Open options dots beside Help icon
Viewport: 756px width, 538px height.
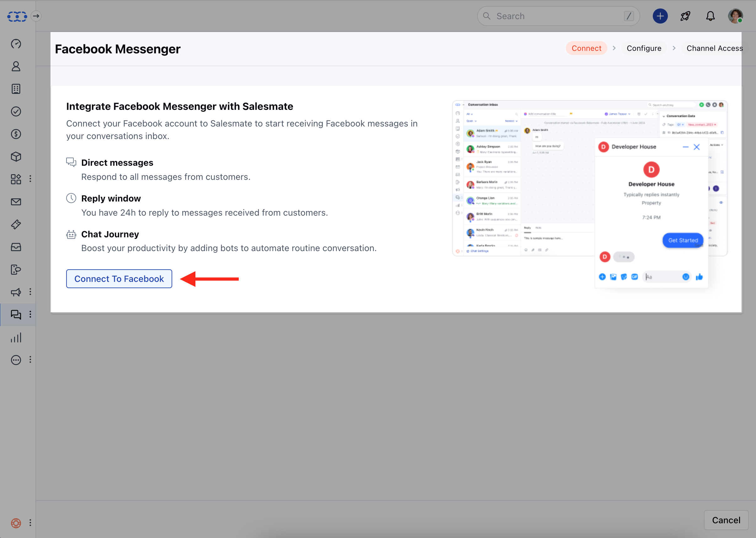click(x=30, y=522)
